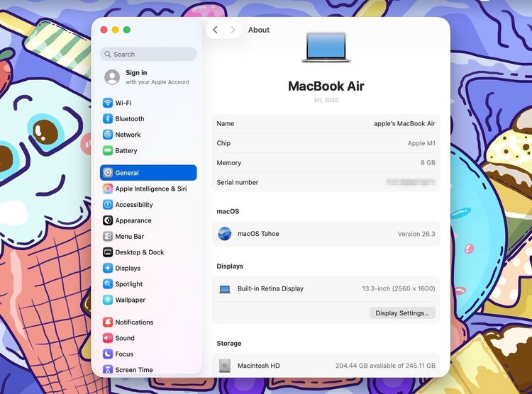This screenshot has width=532, height=394.
Task: Open the Bluetooth icon in sidebar
Action: point(108,118)
